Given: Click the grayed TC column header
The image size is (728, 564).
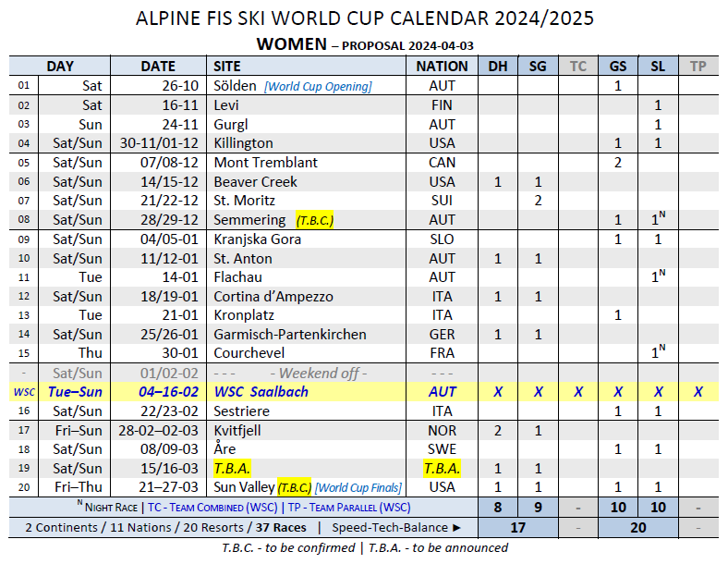Looking at the screenshot, I should (577, 66).
